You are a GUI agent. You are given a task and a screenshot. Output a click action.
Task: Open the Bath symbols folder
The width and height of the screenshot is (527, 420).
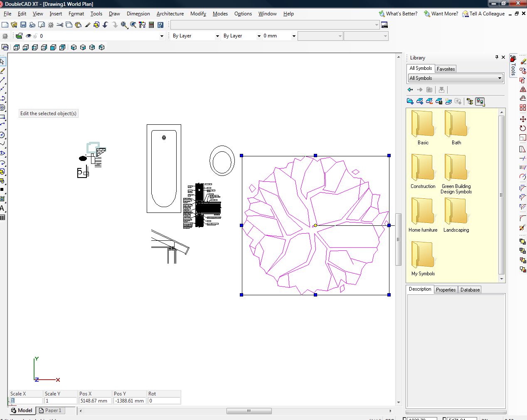point(456,128)
